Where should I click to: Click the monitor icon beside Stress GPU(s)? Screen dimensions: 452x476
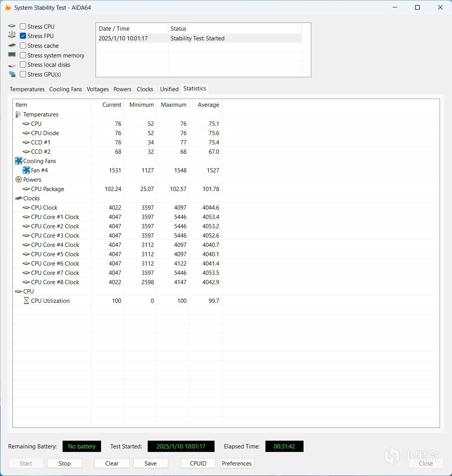click(12, 74)
